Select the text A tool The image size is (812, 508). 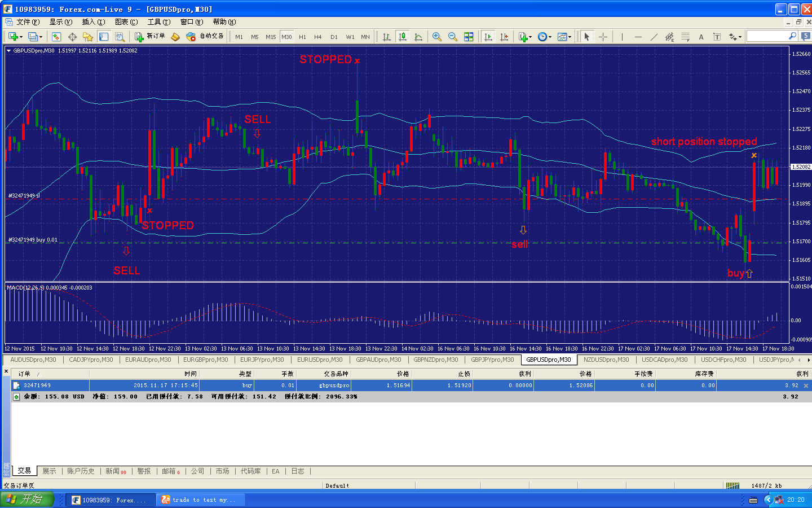701,37
